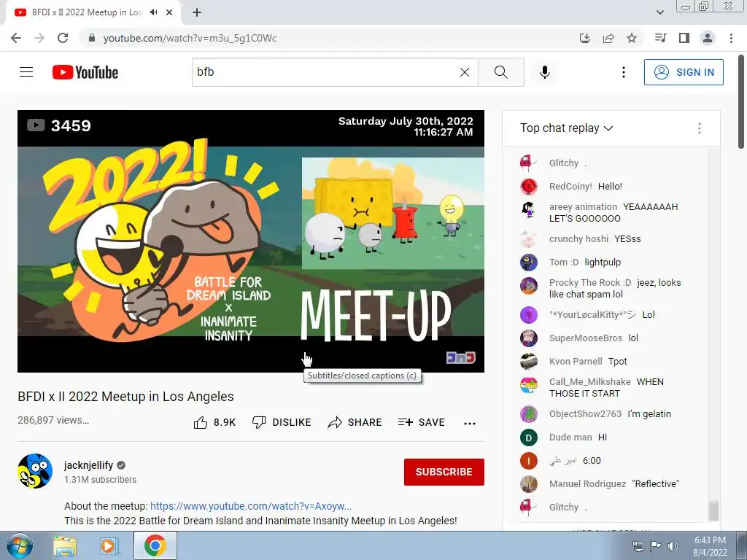Open the SHARE options

point(355,422)
